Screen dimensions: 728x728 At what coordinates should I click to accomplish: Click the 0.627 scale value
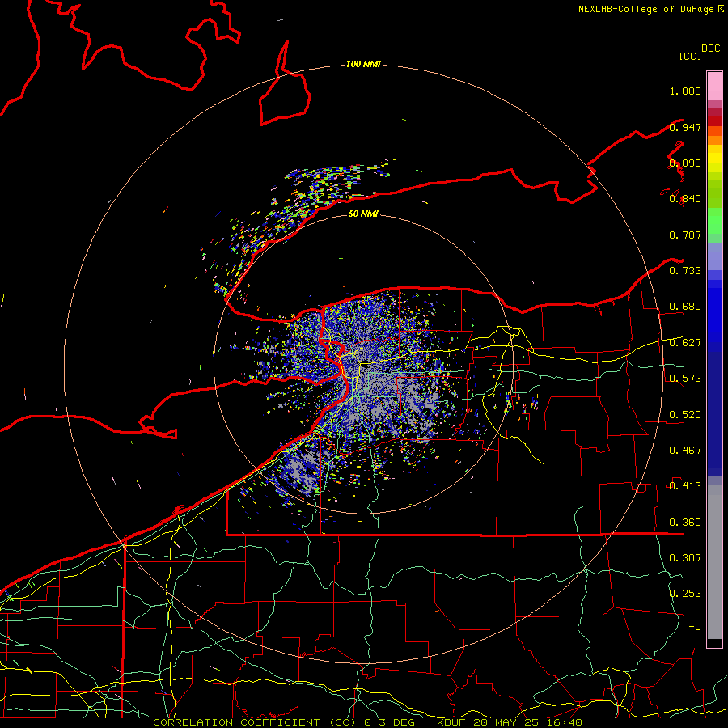click(685, 343)
